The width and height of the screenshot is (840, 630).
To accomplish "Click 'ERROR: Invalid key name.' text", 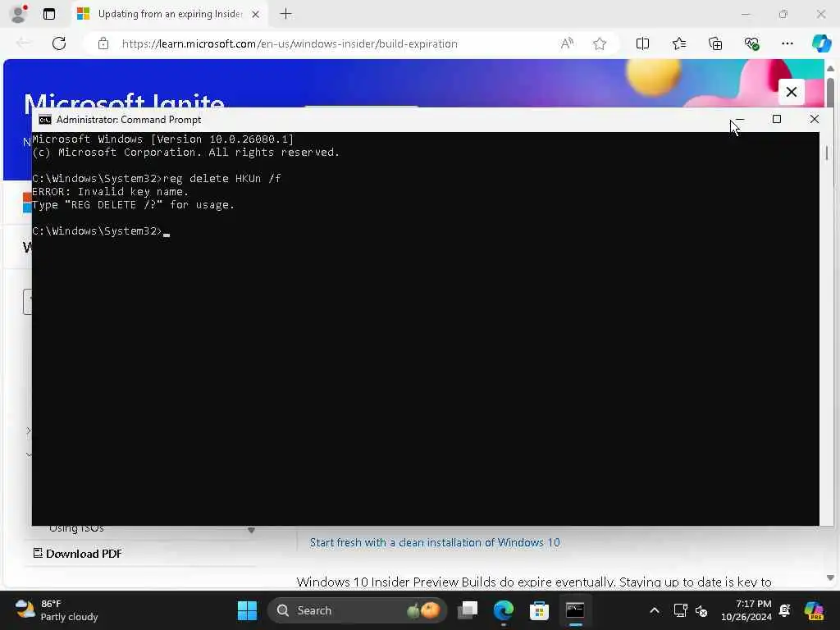I will coord(111,192).
